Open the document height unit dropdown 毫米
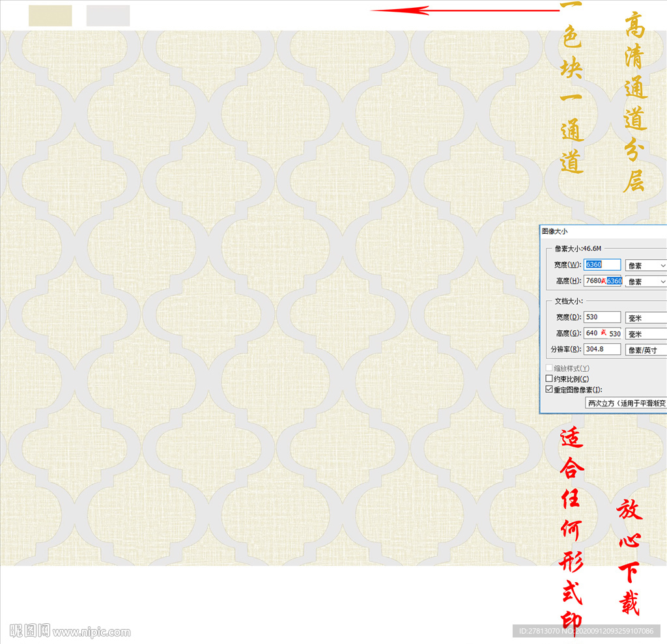This screenshot has height=644, width=667. pos(646,334)
